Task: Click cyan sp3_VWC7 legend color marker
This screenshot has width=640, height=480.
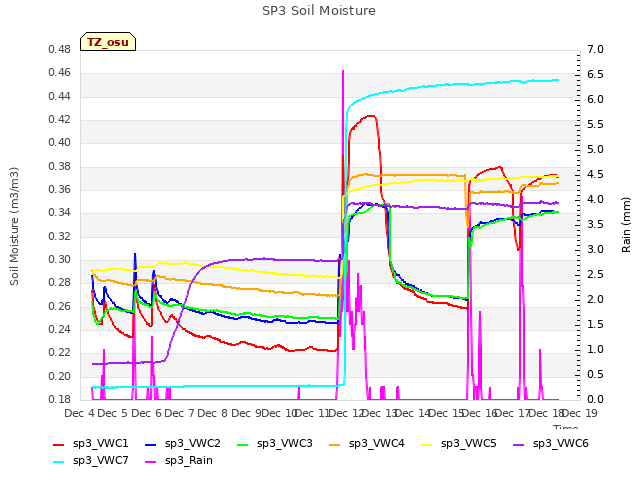Action: click(59, 462)
